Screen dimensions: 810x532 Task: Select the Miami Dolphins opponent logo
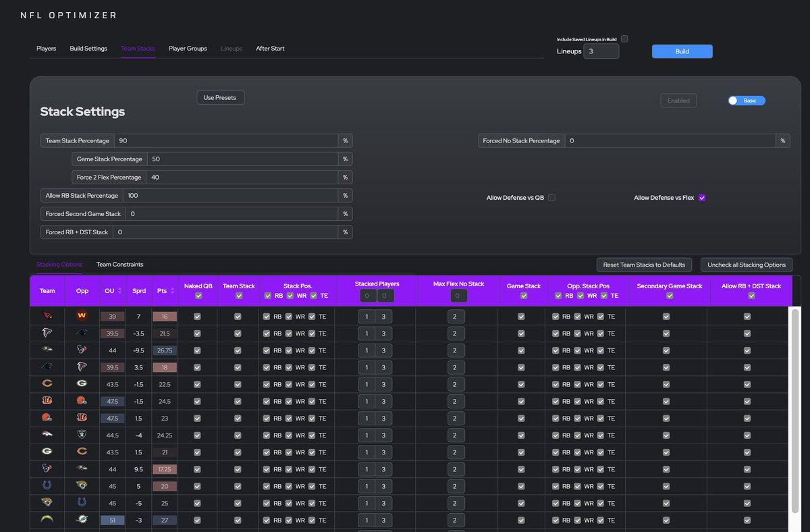click(x=82, y=519)
